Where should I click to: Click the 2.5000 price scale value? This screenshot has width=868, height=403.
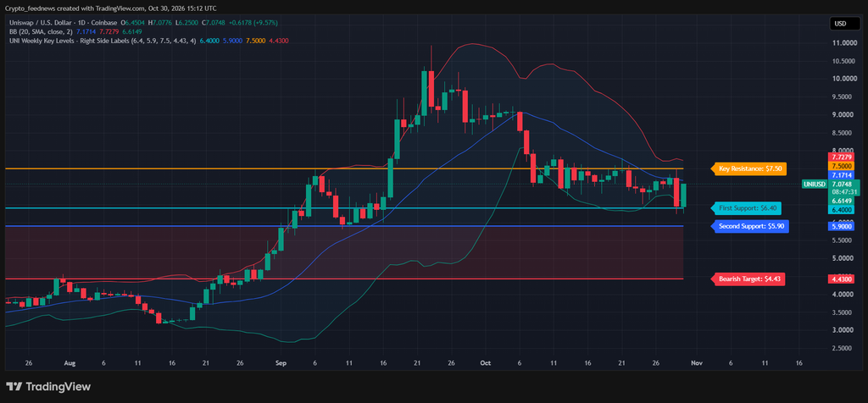(x=843, y=348)
